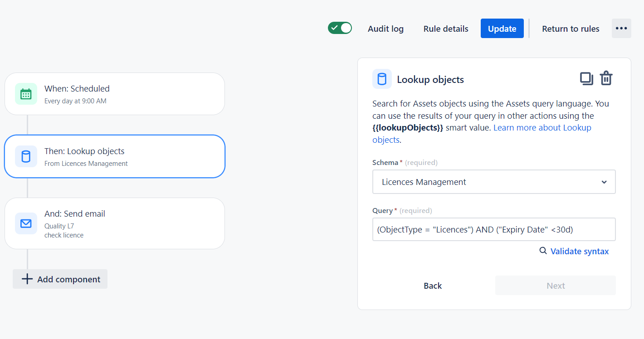Select the envelope icon on Send email component

(26, 223)
